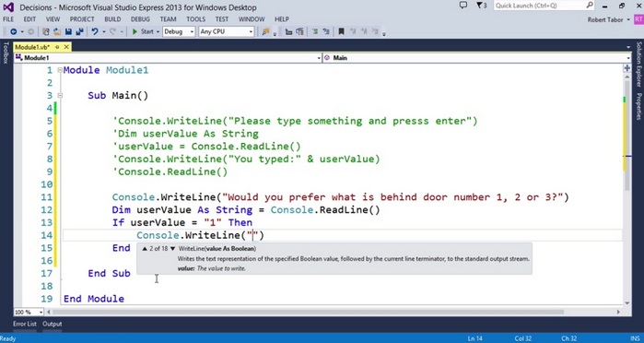Image resolution: width=644 pixels, height=343 pixels.
Task: Open the TEST menu
Action: [x=222, y=19]
